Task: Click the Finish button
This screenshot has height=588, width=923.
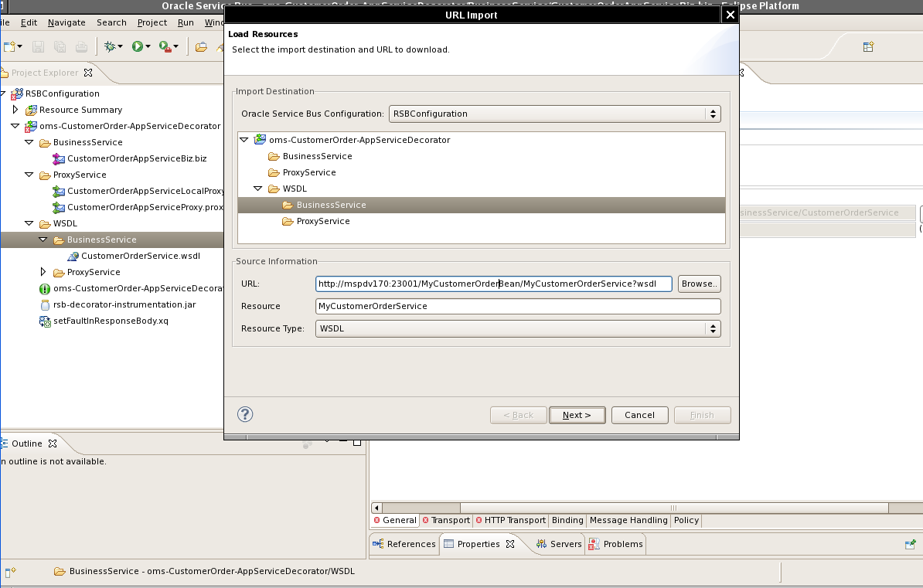Action: point(702,415)
